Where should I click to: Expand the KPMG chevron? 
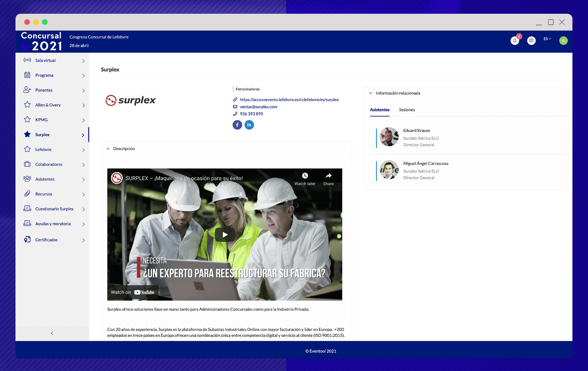(x=83, y=120)
